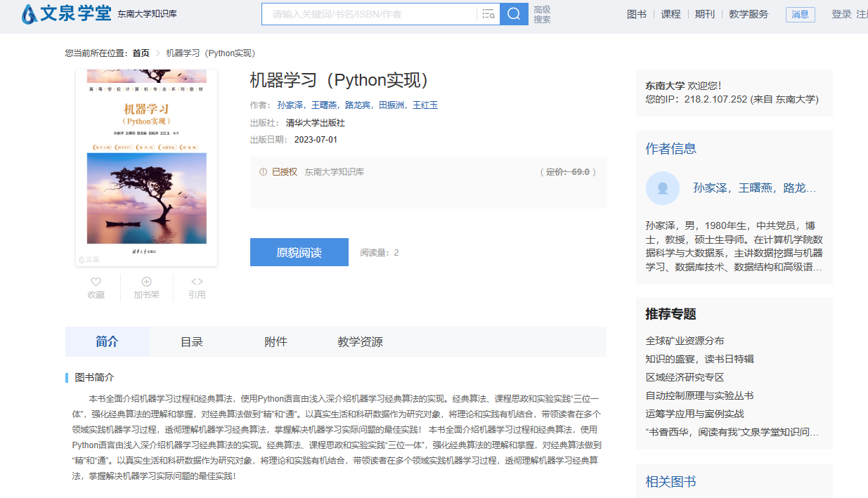Click the author avatar icon
868x498 pixels.
click(x=663, y=188)
